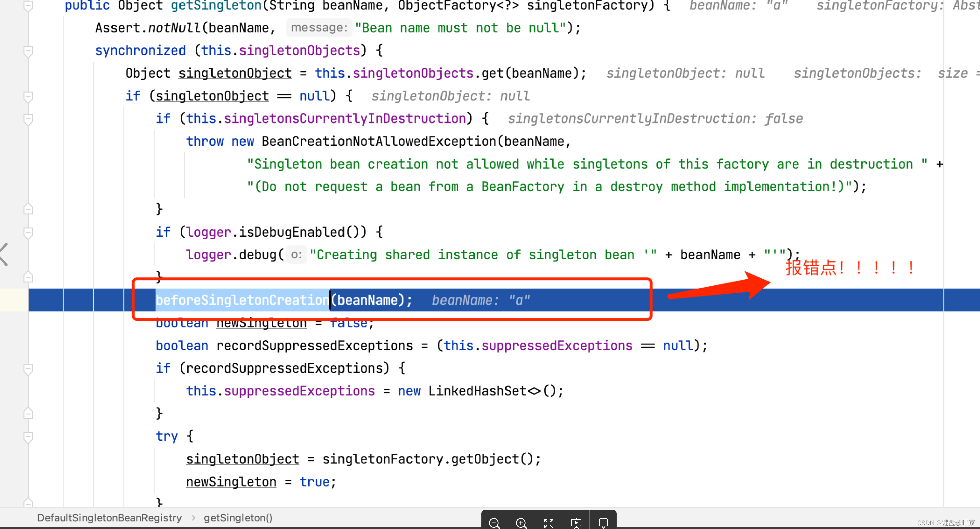Click the 'throw' keyword
Viewport: 980px width, 529px height.
pos(205,141)
